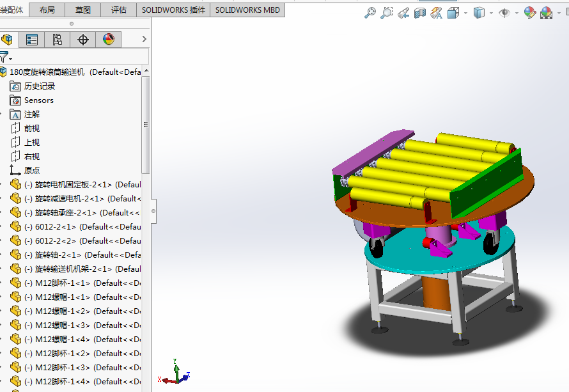
Task: Select the Sensors folder in tree
Action: (x=38, y=100)
